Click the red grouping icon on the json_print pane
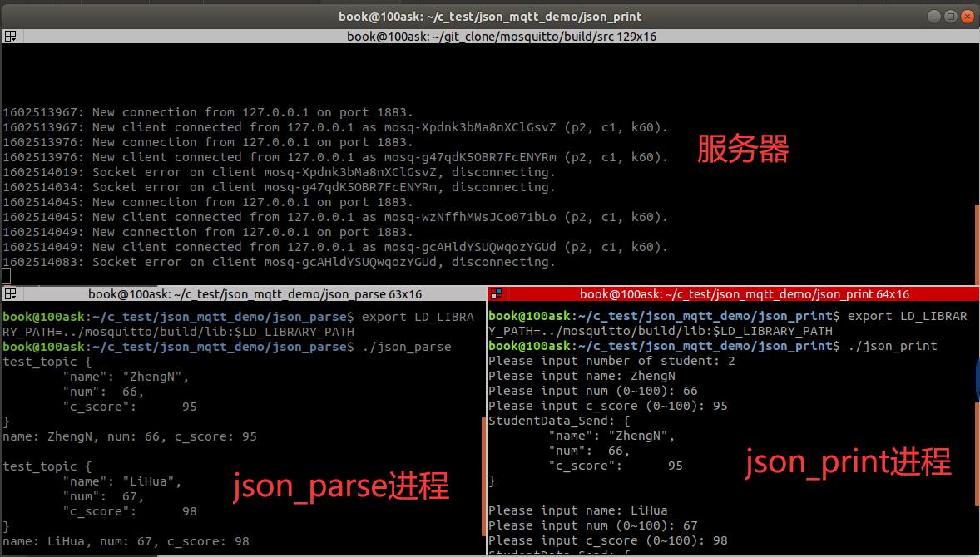This screenshot has height=557, width=980. coord(496,293)
